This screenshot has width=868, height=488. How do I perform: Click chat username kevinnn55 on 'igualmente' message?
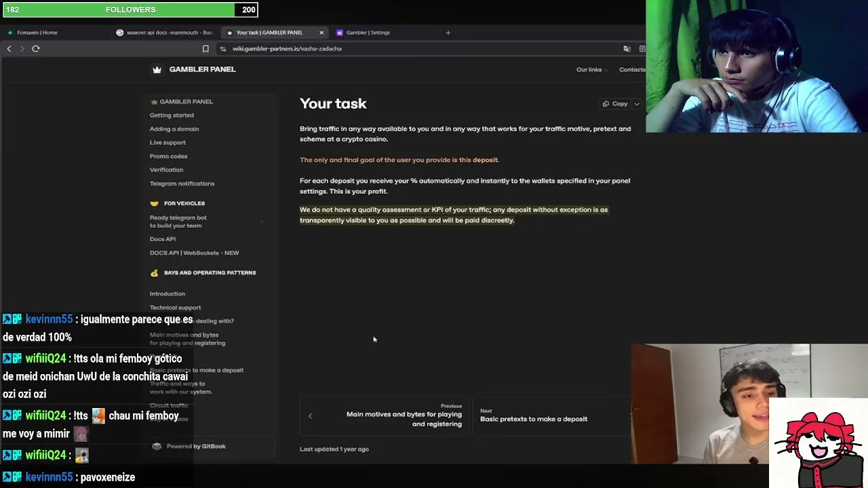[x=49, y=319]
